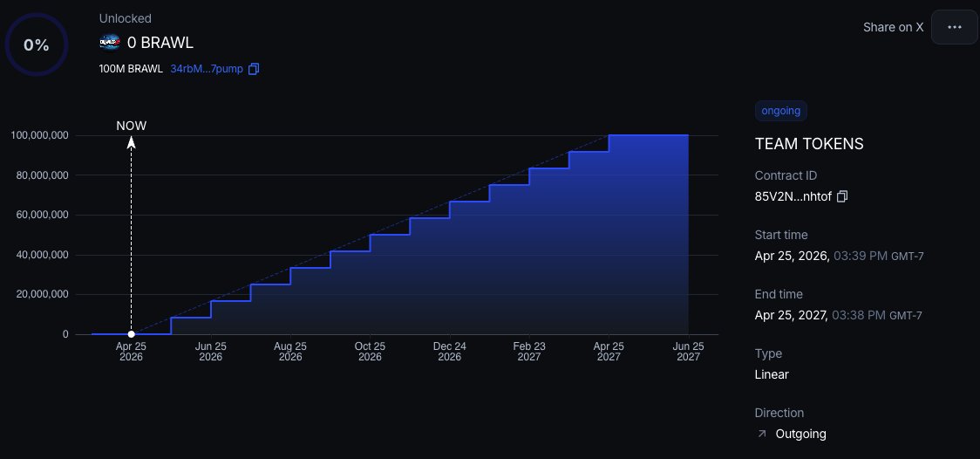Click the Feb 23 2027 x-axis label

click(x=529, y=352)
